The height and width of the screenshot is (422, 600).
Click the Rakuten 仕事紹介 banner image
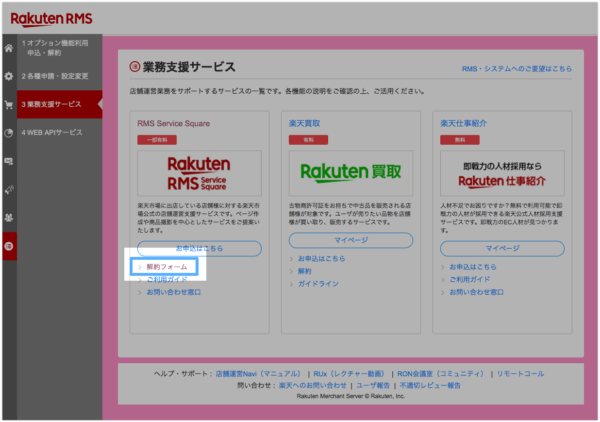(502, 173)
